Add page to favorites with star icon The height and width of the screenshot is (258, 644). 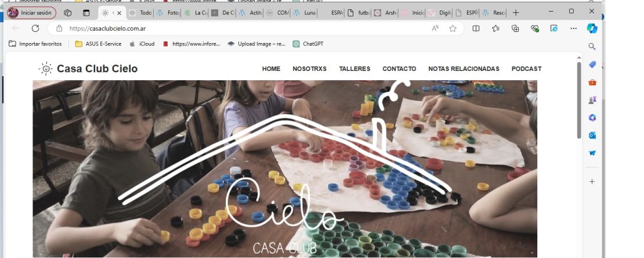point(453,28)
